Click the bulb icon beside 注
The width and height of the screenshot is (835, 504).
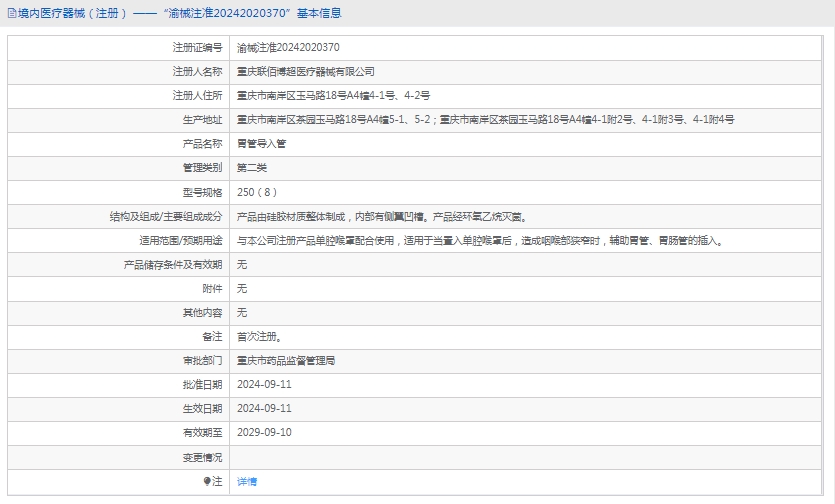(x=208, y=481)
